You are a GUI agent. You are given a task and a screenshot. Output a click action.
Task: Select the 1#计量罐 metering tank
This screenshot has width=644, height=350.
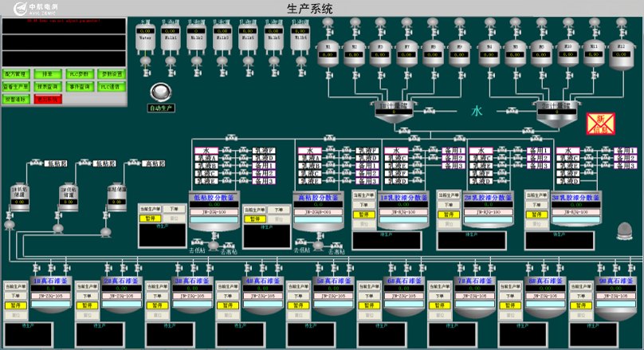pyautogui.click(x=394, y=112)
